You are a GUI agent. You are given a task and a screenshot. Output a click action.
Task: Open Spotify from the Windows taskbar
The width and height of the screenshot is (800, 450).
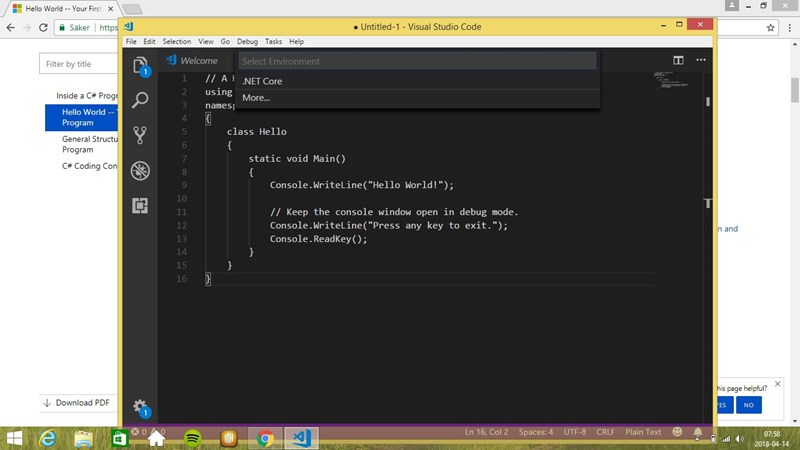coord(192,438)
